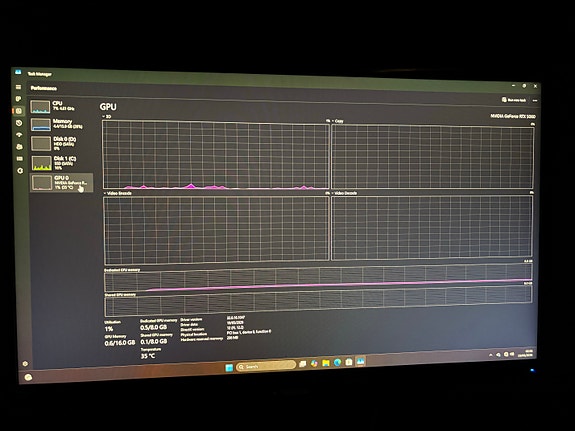
Task: Click the 0.5/8.0 GB dedicated memory value
Action: coord(153,327)
